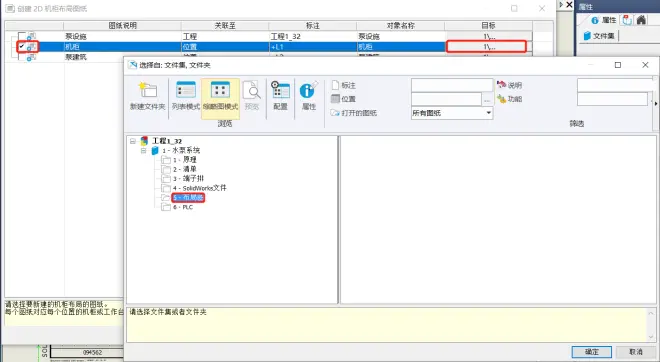Collapse the 1 - 水泵系统 tree node
The height and width of the screenshot is (362, 660).
coord(144,150)
